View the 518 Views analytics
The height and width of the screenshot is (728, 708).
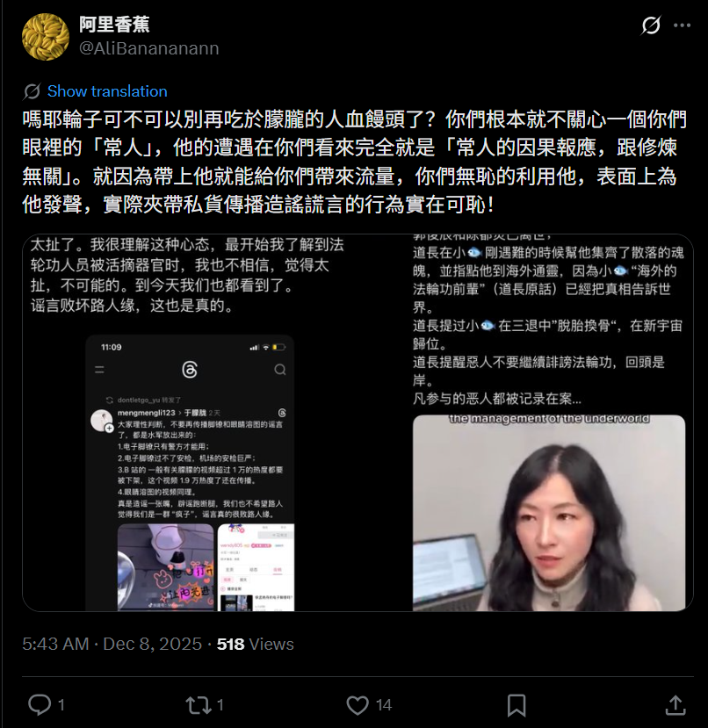(x=255, y=644)
